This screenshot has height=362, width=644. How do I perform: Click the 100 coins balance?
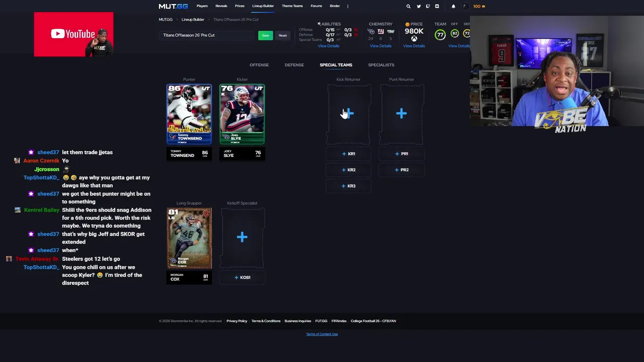coord(479,6)
